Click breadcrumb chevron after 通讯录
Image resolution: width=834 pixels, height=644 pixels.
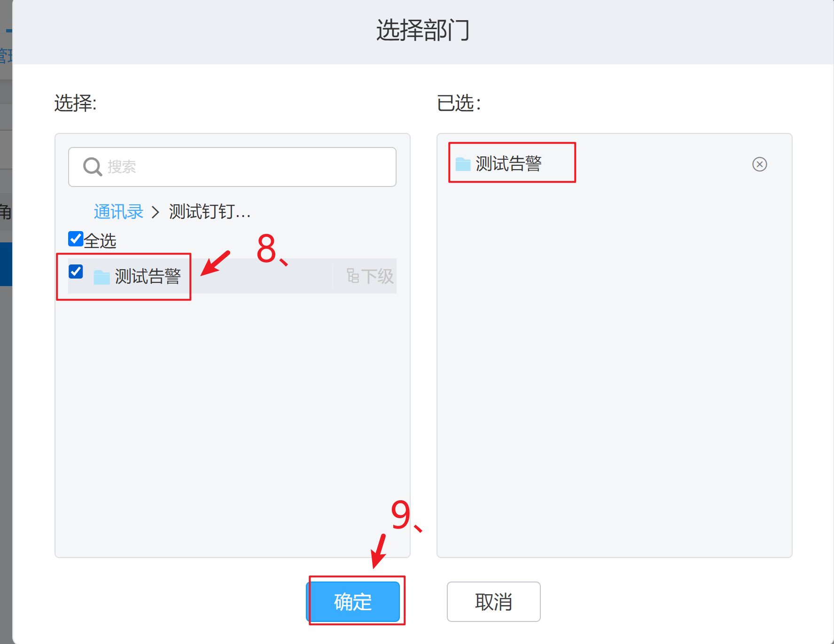coord(156,212)
